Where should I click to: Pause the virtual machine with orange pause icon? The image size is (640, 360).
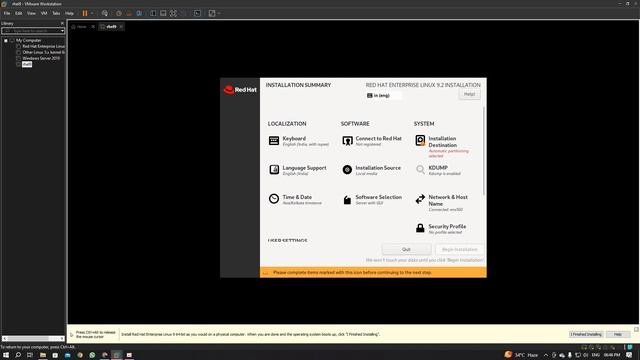(85, 13)
